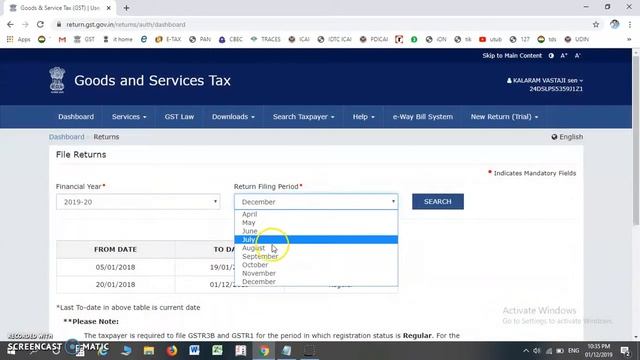Open Firefox from the taskbar
The width and height of the screenshot is (640, 360).
171,351
